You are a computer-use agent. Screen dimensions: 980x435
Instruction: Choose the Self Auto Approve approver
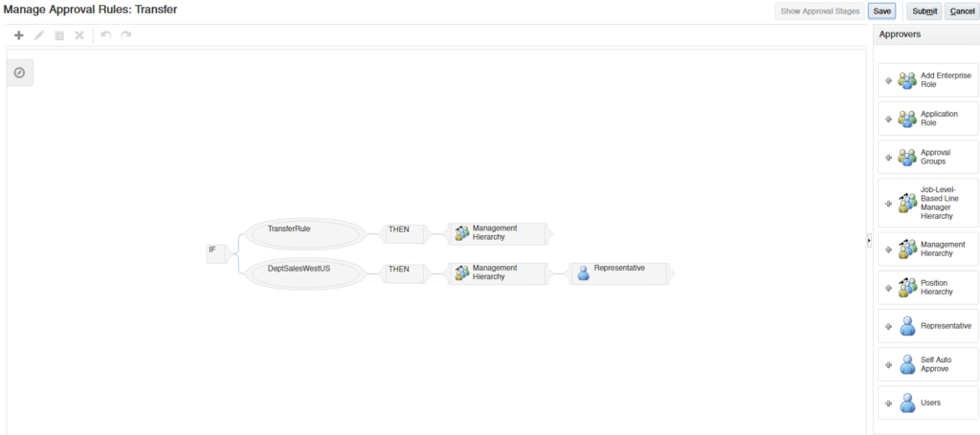928,364
